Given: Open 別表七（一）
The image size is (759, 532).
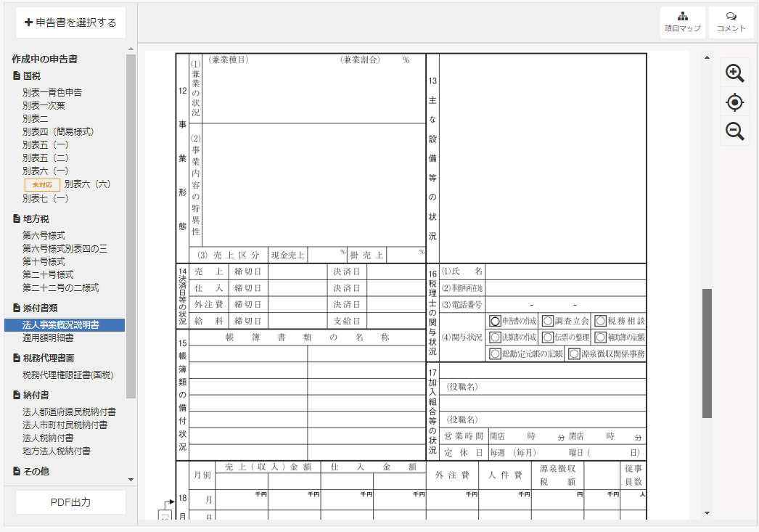Looking at the screenshot, I should tap(46, 198).
